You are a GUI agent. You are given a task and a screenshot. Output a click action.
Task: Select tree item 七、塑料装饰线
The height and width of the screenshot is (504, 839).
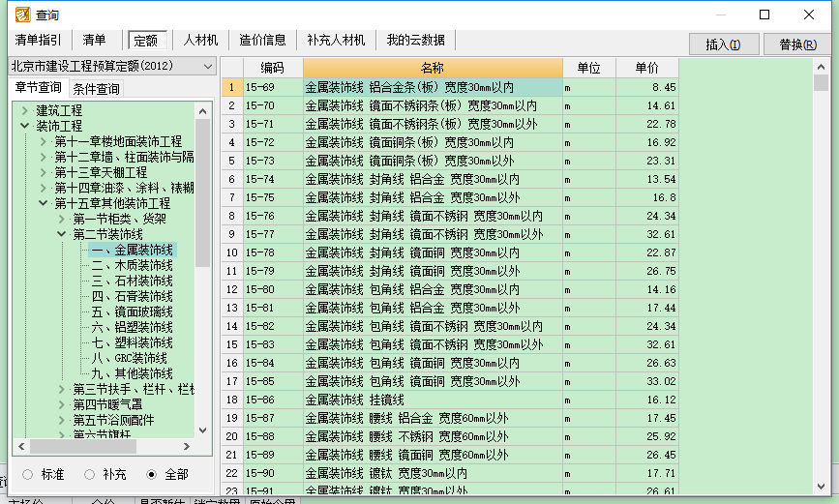point(133,343)
